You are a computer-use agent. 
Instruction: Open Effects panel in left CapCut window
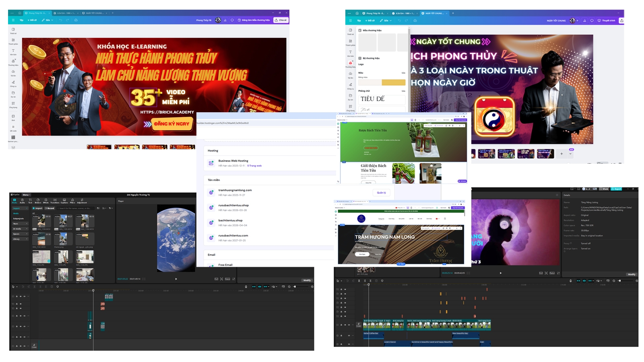tap(46, 201)
